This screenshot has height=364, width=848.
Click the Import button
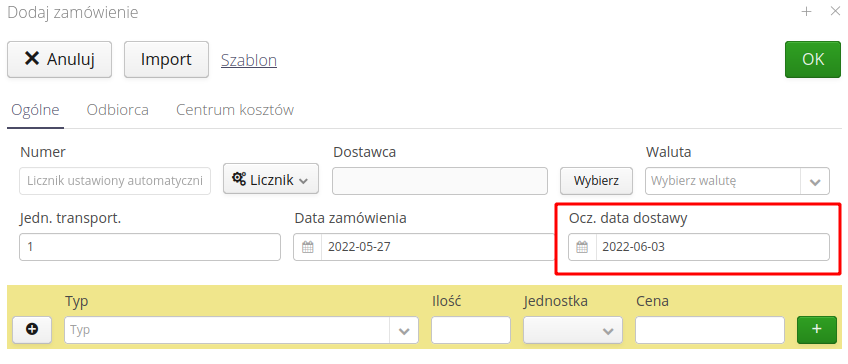tap(166, 59)
